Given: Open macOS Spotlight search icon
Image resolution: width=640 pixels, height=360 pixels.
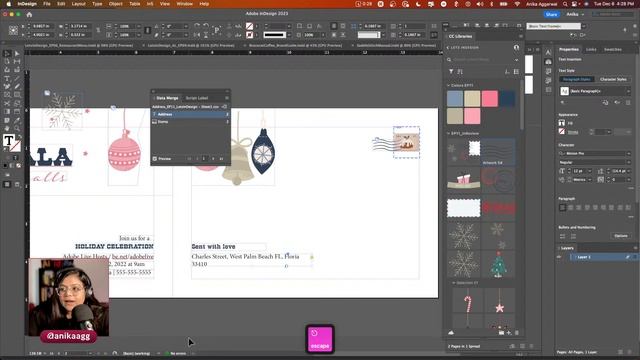Looking at the screenshot, I should 565,4.
